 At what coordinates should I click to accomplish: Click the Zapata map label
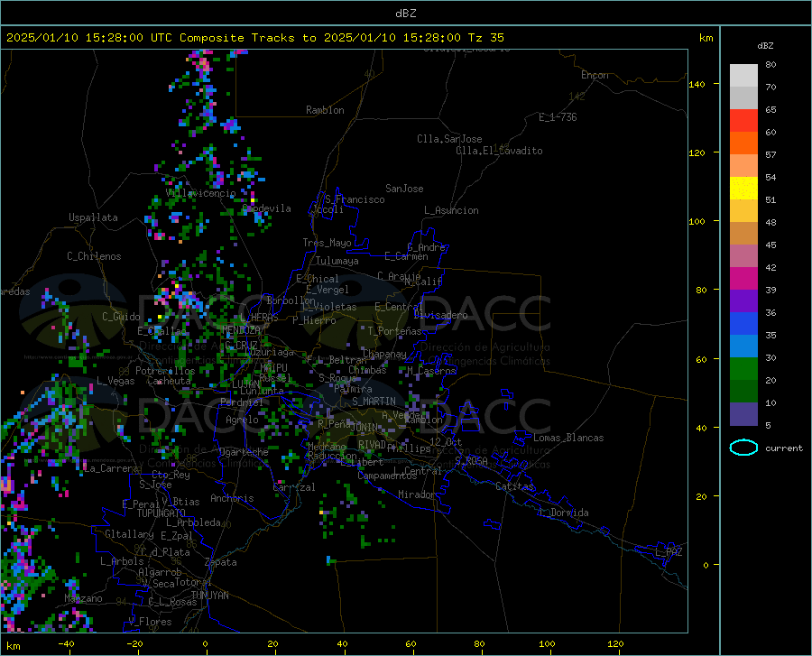tap(221, 562)
